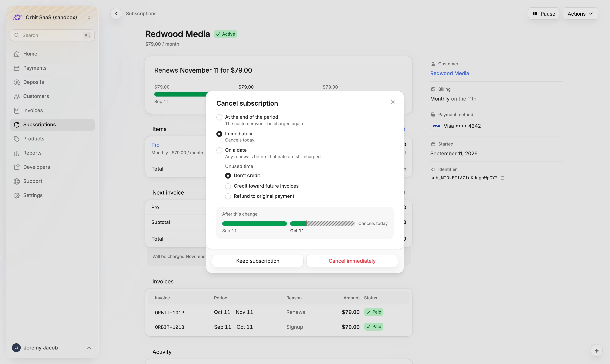Image resolution: width=610 pixels, height=364 pixels.
Task: Click the Subscriptions breadcrumb link
Action: tap(141, 13)
